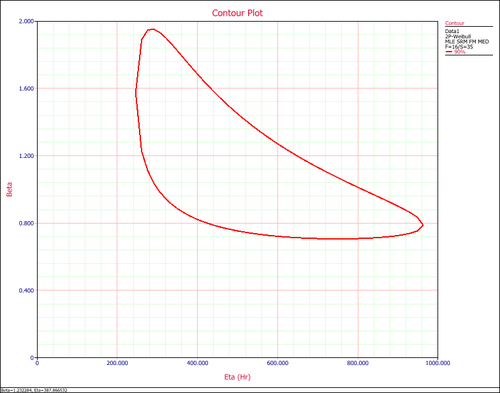Click the 2.000 Beta axis tick label
The height and width of the screenshot is (393, 500).
tap(26, 21)
